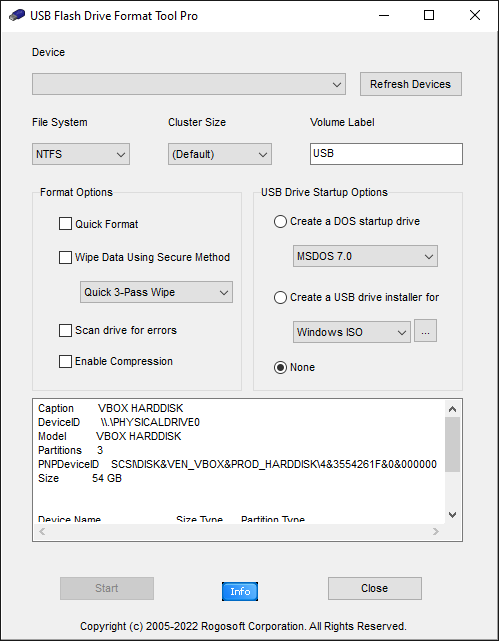The image size is (499, 641).
Task: Click the Refresh Devices button
Action: click(411, 84)
